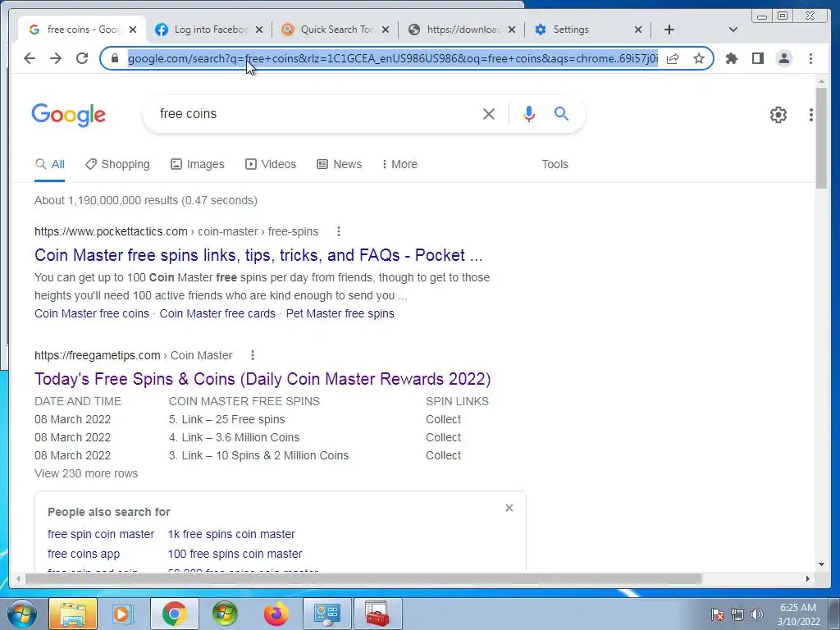Open the Chrome profile avatar
This screenshot has width=840, height=630.
[x=783, y=58]
